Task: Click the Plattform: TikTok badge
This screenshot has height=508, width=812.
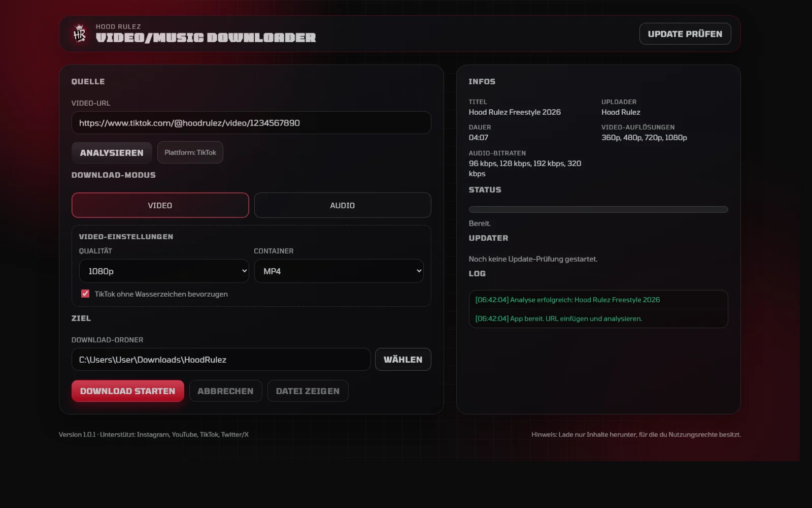Action: 190,152
